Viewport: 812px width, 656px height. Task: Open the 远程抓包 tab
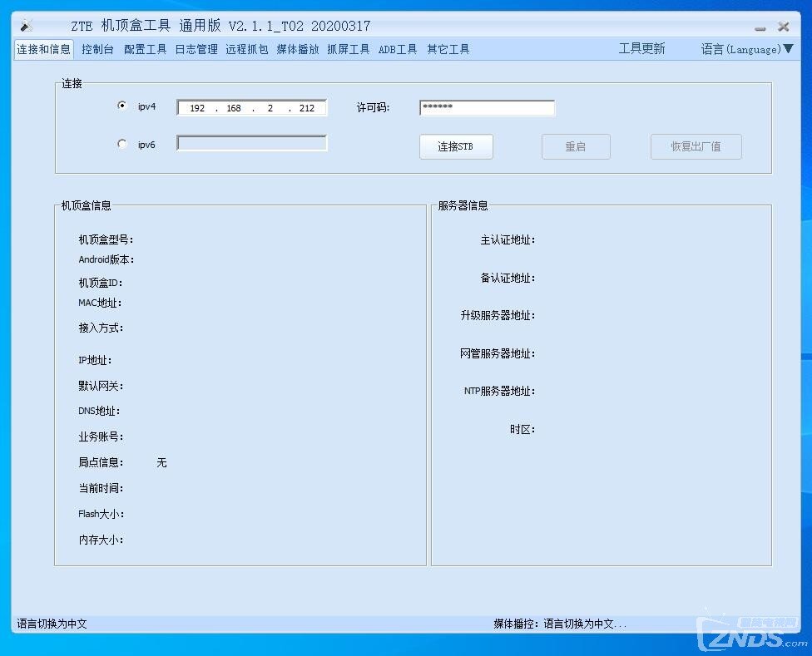247,50
